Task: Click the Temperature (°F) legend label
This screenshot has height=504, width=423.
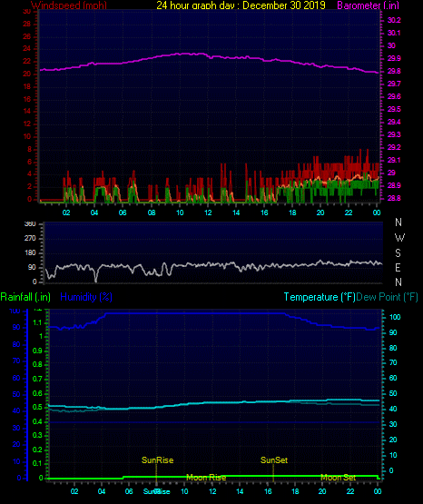Action: coord(320,297)
